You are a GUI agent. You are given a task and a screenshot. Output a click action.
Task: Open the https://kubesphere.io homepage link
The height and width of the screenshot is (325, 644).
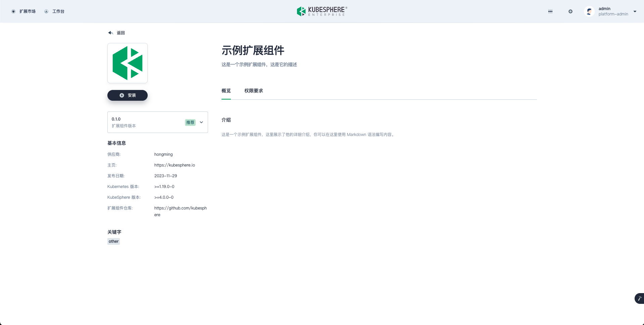(x=175, y=165)
